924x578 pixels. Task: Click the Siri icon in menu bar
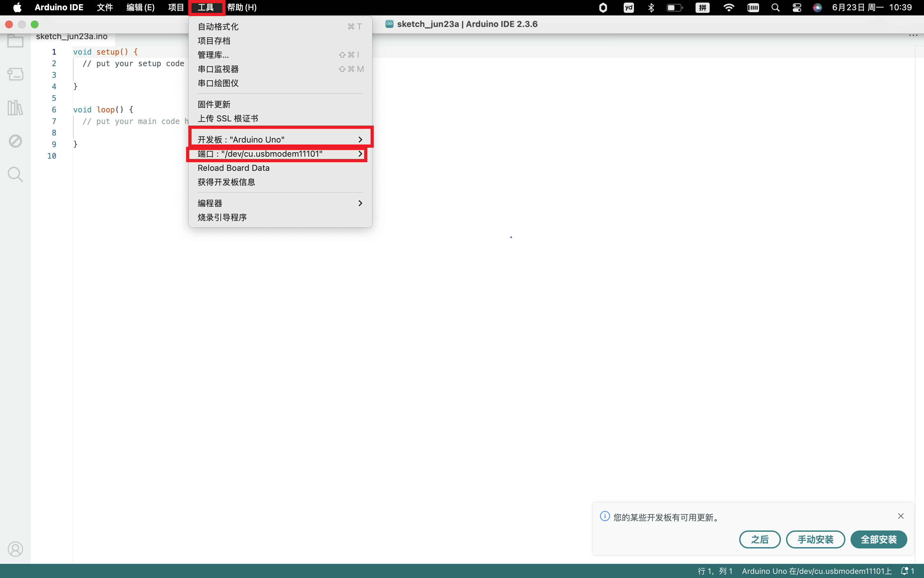(817, 7)
